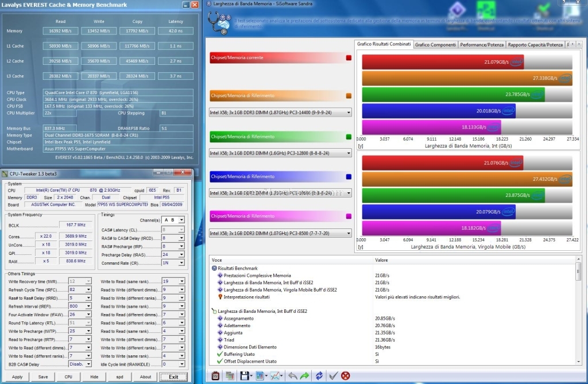Open the save icon's dropdown arrow

251,376
